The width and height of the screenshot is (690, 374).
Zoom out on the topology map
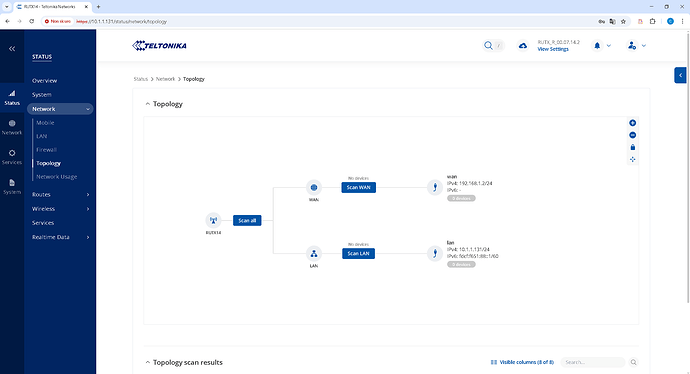pos(632,135)
